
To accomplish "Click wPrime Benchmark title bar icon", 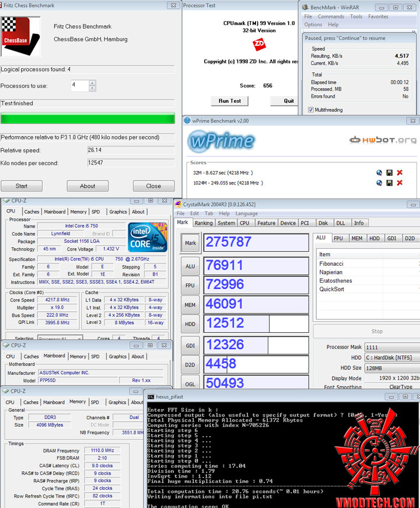I will click(187, 120).
